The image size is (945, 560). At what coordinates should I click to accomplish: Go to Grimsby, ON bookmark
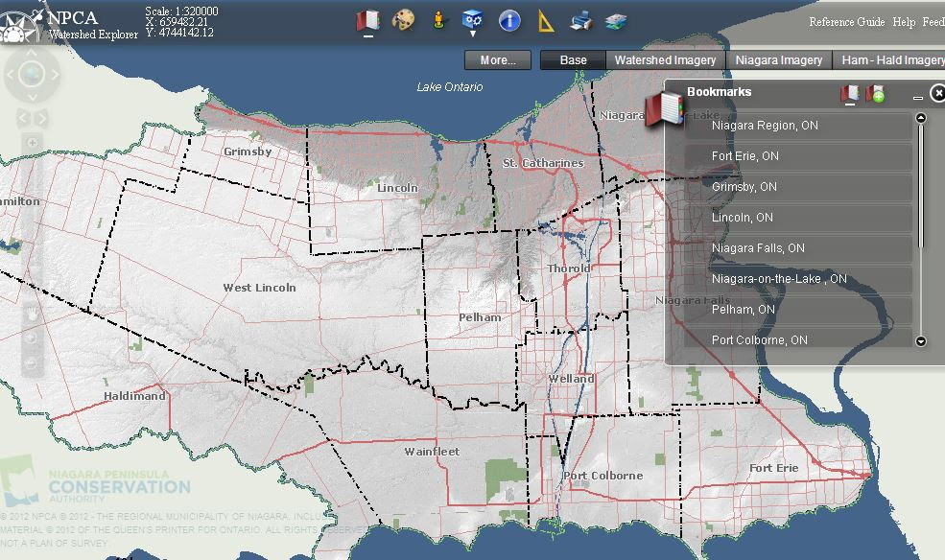coord(798,187)
